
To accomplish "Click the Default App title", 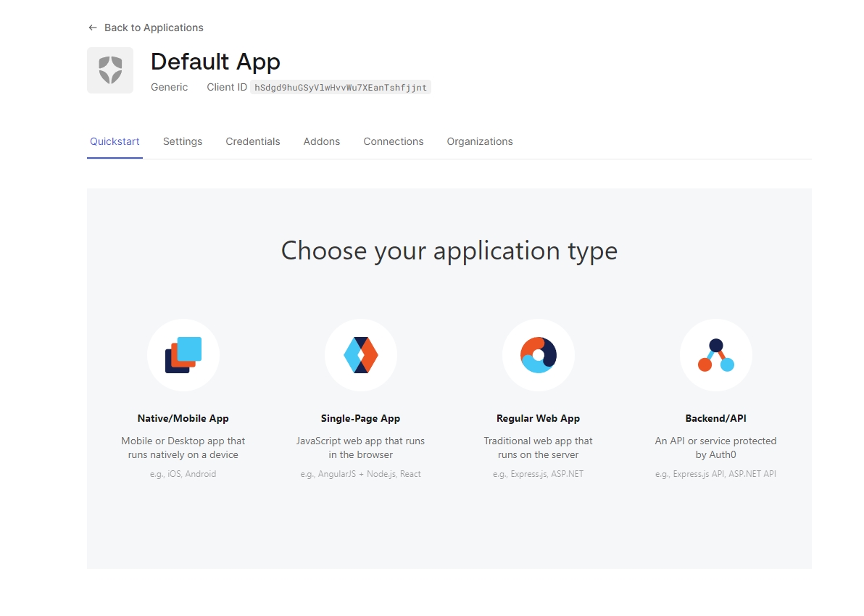I will click(x=215, y=62).
